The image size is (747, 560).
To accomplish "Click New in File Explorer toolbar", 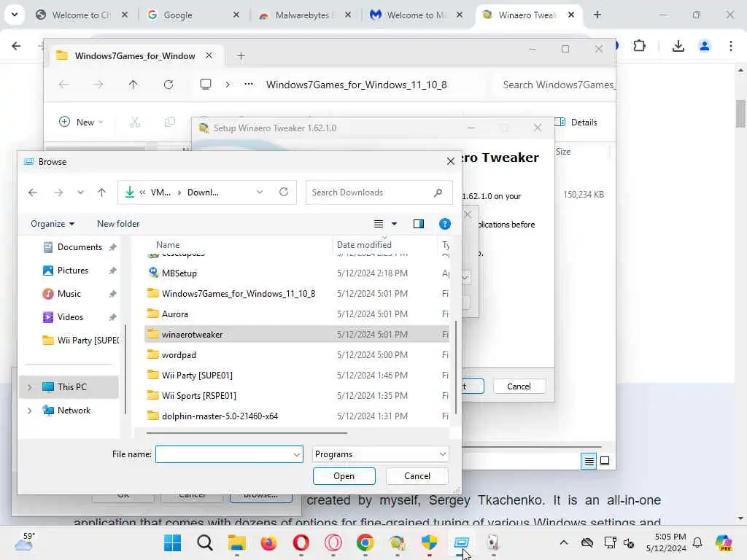I will [x=81, y=122].
